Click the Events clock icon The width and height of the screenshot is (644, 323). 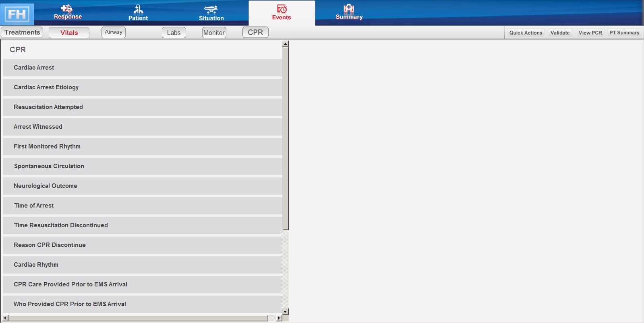tap(282, 9)
